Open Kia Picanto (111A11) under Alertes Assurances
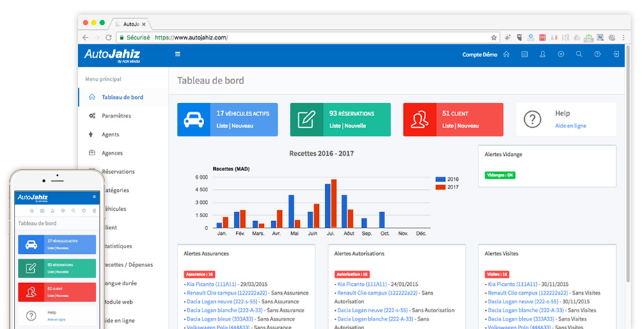The image size is (644, 329). click(212, 284)
